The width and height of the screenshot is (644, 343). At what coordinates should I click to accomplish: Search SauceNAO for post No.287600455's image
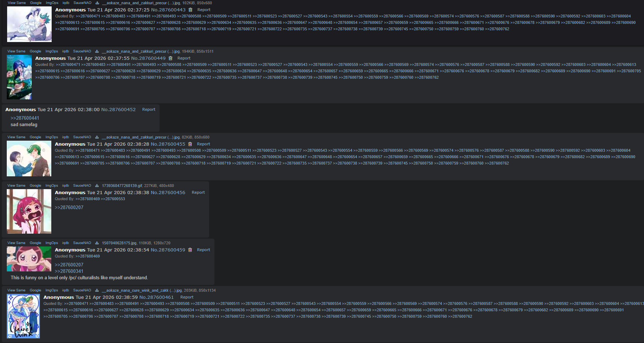(x=82, y=137)
